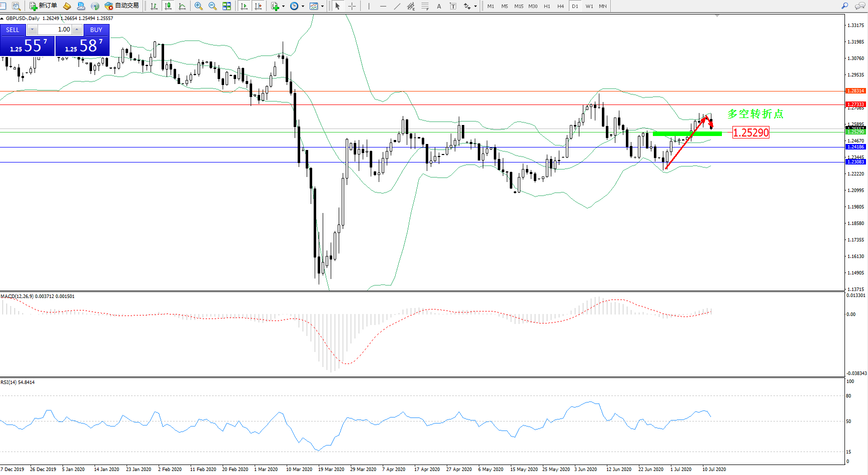Open the indicators list dropdown arrow
Viewport: 868px width, 475px height.
click(283, 6)
